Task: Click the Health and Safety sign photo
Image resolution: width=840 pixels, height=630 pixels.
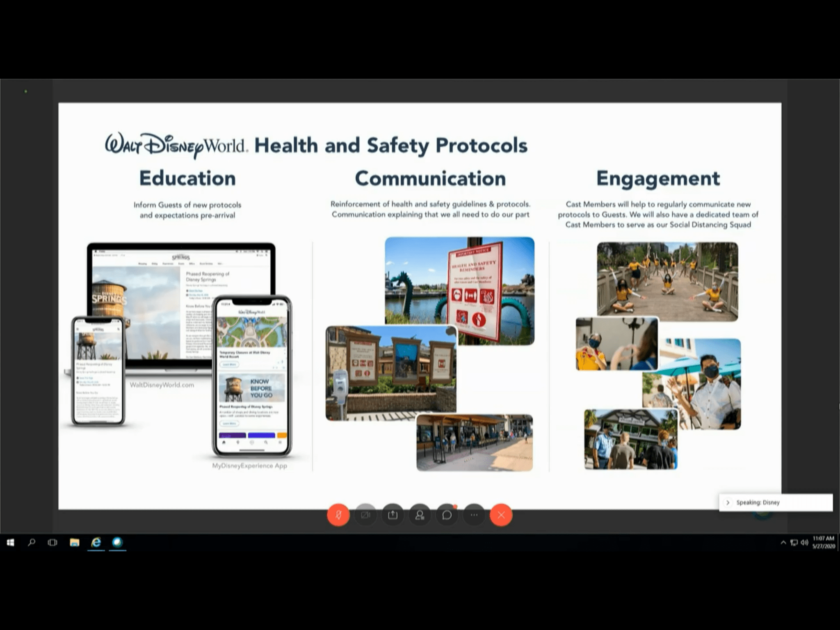Action: click(x=459, y=291)
